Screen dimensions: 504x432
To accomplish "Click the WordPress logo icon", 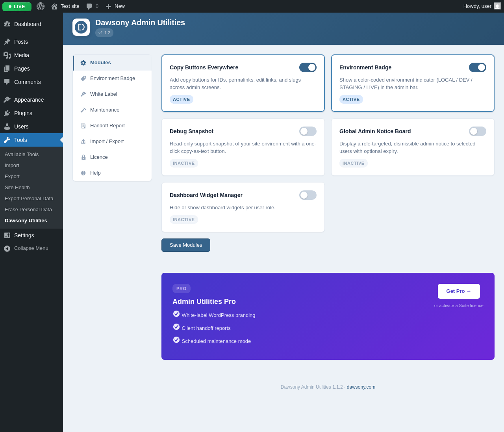I will [41, 6].
